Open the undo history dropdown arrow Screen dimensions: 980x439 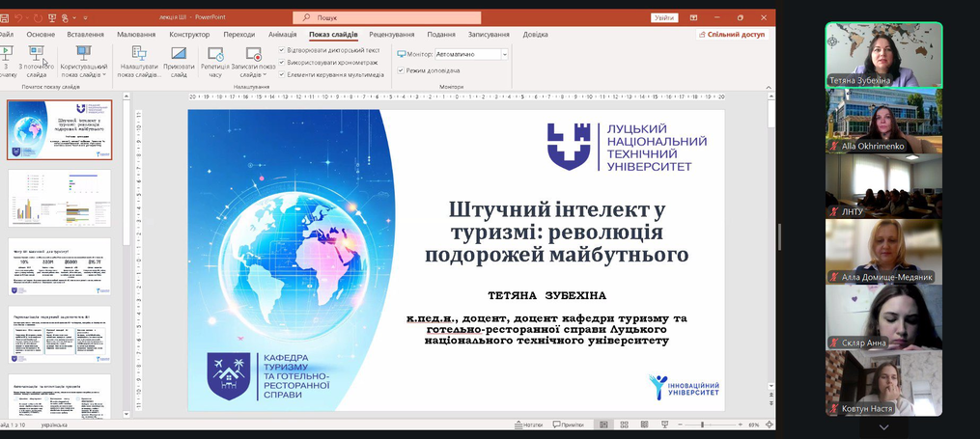(x=27, y=17)
